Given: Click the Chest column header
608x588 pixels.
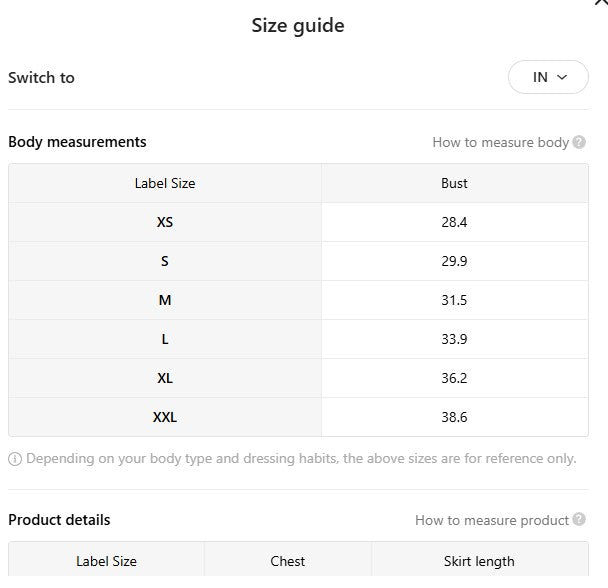Looking at the screenshot, I should coord(288,561).
